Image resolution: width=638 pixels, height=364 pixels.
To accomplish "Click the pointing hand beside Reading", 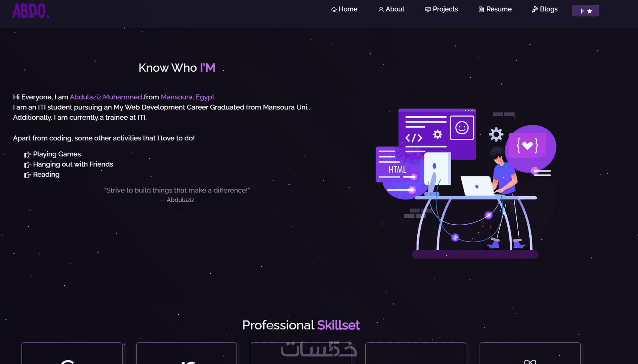I will click(x=28, y=175).
